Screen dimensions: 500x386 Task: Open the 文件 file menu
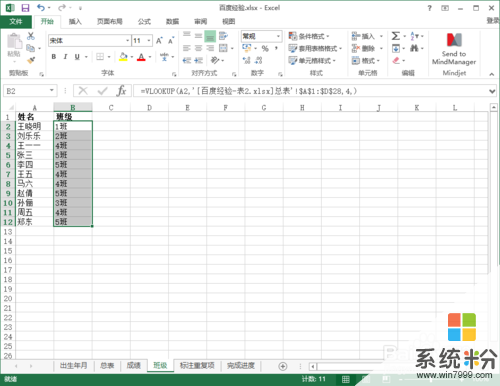[x=16, y=22]
